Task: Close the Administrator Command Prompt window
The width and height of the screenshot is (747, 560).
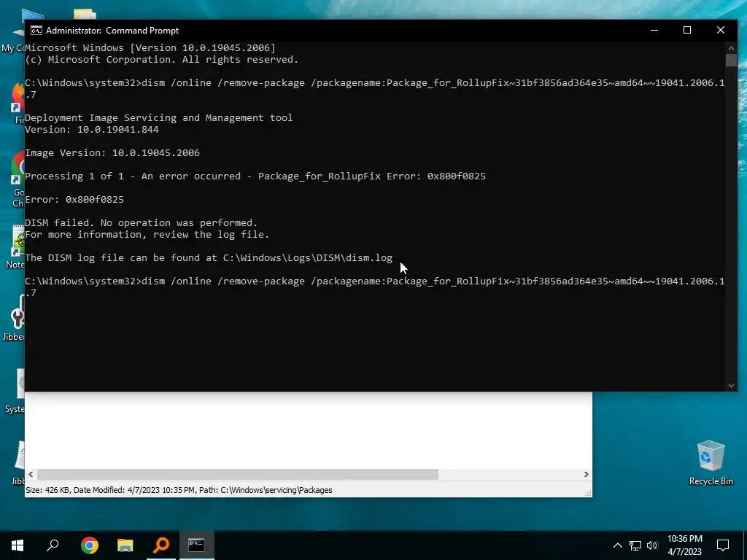Action: [x=720, y=31]
